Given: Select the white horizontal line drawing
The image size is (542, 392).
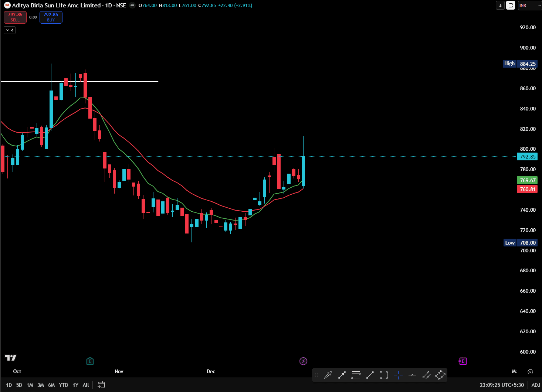Looking at the screenshot, I should click(79, 81).
